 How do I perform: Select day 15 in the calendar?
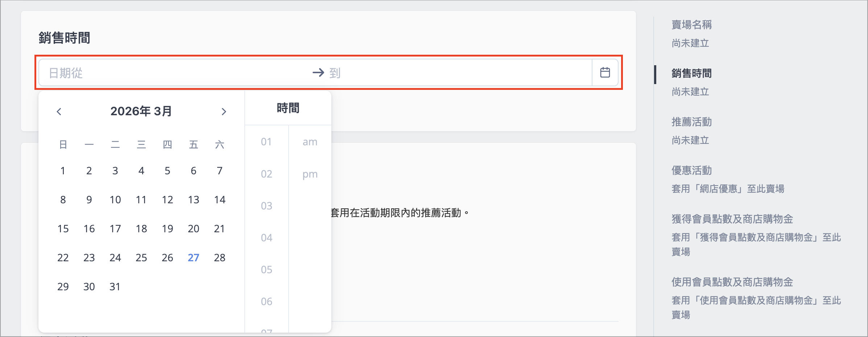point(63,229)
